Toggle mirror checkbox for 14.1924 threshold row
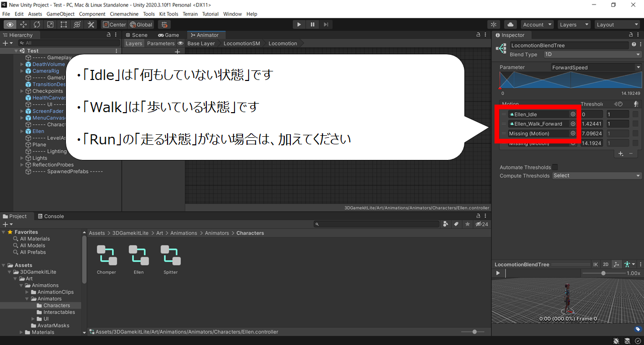The width and height of the screenshot is (644, 345). [x=635, y=143]
